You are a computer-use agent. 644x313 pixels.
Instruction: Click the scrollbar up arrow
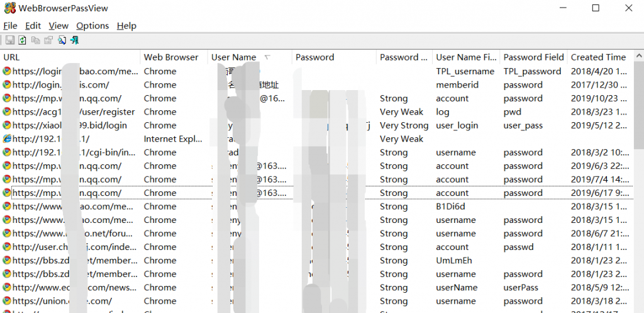coord(639,56)
